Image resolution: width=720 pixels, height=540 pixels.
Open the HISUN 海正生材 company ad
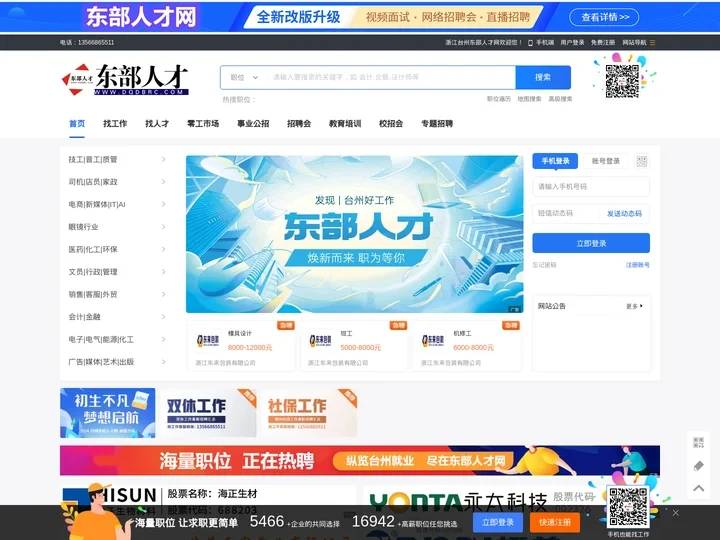208,501
